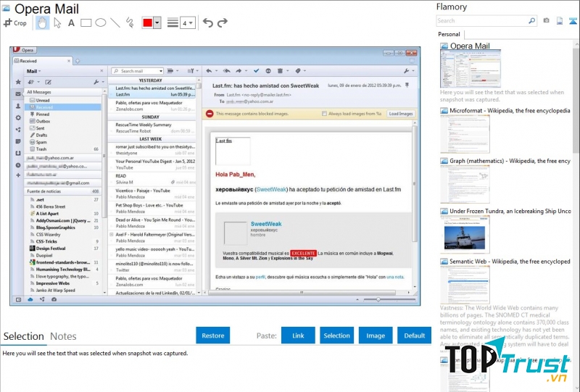Open the SweetWeak profile link heading
Screen dimensions: 580x392
click(x=266, y=224)
